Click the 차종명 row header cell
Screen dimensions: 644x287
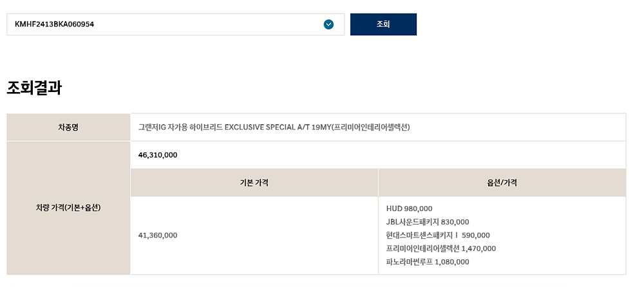click(x=68, y=127)
